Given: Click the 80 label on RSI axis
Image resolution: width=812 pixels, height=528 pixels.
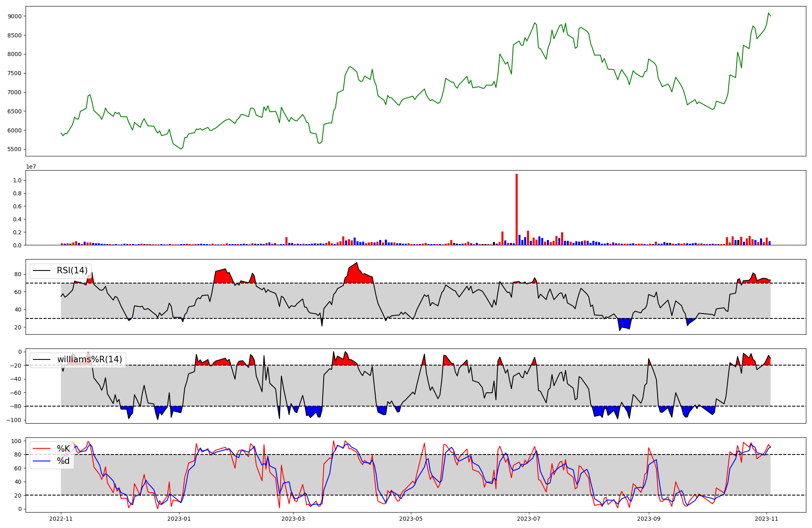Looking at the screenshot, I should coord(18,275).
